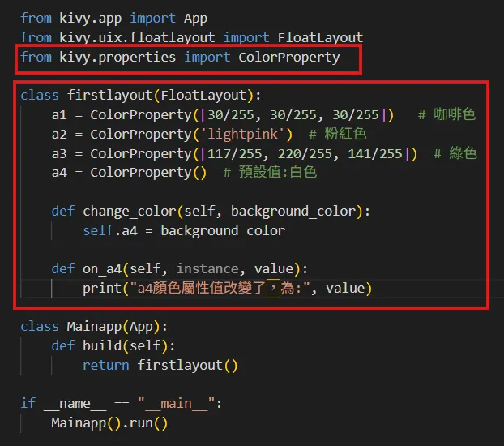
Task: Click 'kivy.app' in the first import line
Action: click(90, 19)
